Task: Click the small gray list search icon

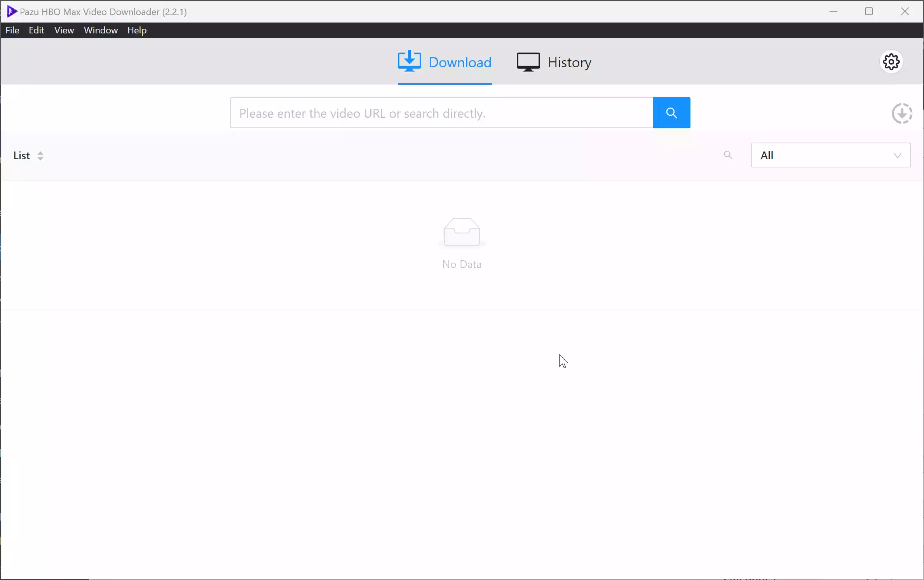Action: (x=728, y=155)
